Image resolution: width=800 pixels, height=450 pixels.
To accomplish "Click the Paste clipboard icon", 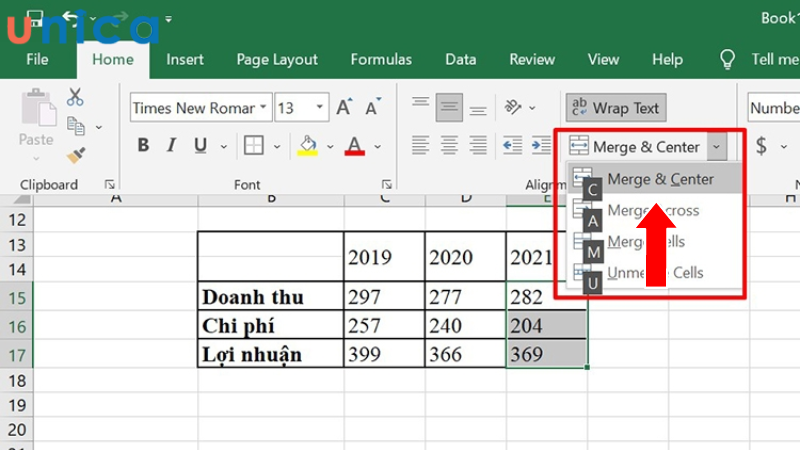I will pos(37,109).
